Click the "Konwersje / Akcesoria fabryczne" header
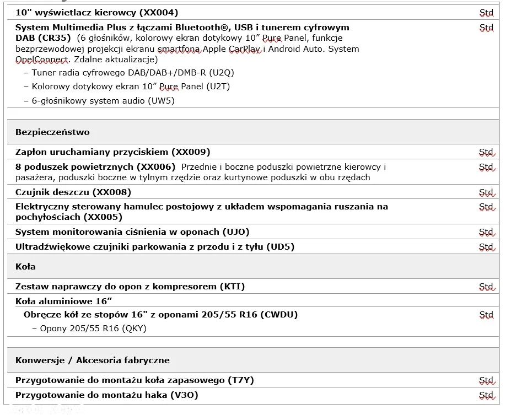511x420 pixels. coord(92,360)
